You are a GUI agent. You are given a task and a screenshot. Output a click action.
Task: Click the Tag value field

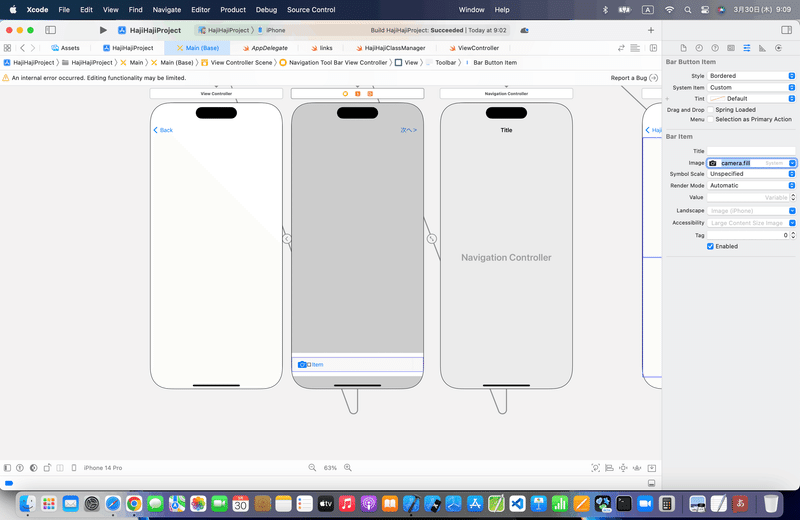click(748, 235)
